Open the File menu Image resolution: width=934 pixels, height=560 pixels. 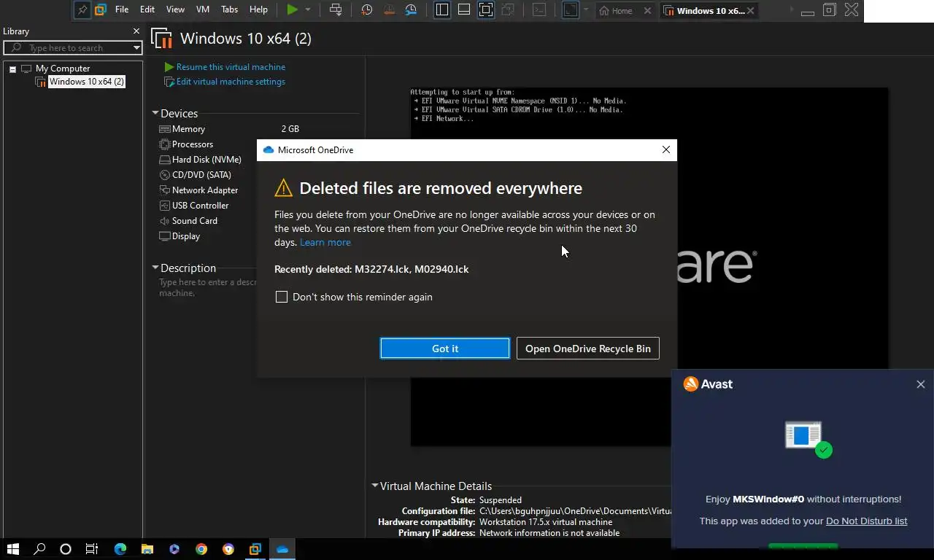pyautogui.click(x=122, y=9)
